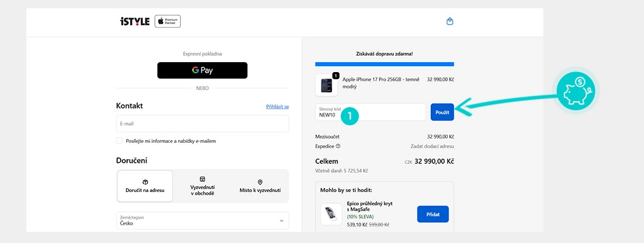644x243 pixels.
Task: Enable the email offers checkbox
Action: tap(119, 141)
